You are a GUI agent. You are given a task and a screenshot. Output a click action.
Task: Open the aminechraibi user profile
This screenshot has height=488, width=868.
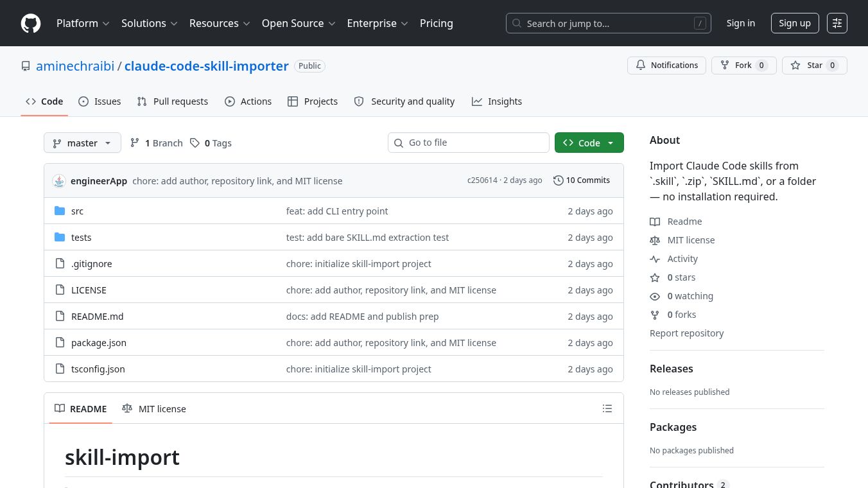pyautogui.click(x=75, y=66)
